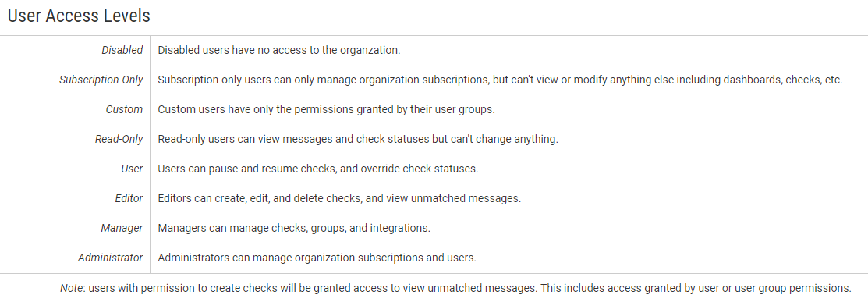Click the Editors can create checks description
Screen dimensions: 868x302
click(x=339, y=198)
